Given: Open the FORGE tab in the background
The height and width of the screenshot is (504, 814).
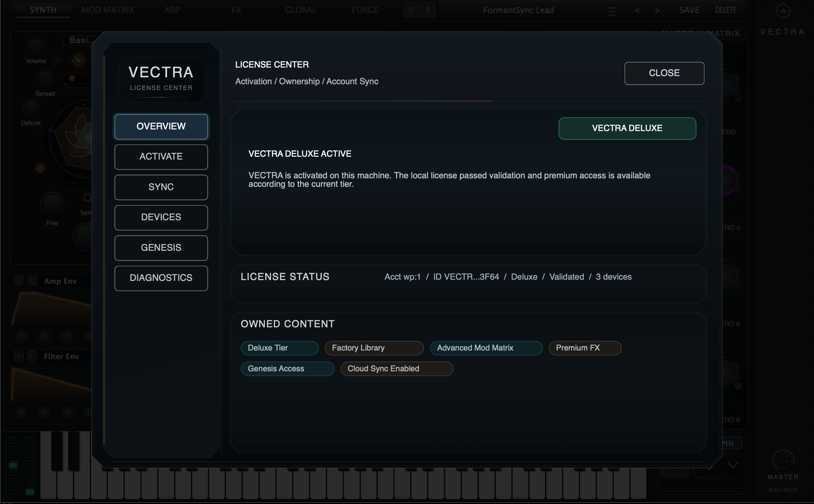Looking at the screenshot, I should [x=365, y=10].
